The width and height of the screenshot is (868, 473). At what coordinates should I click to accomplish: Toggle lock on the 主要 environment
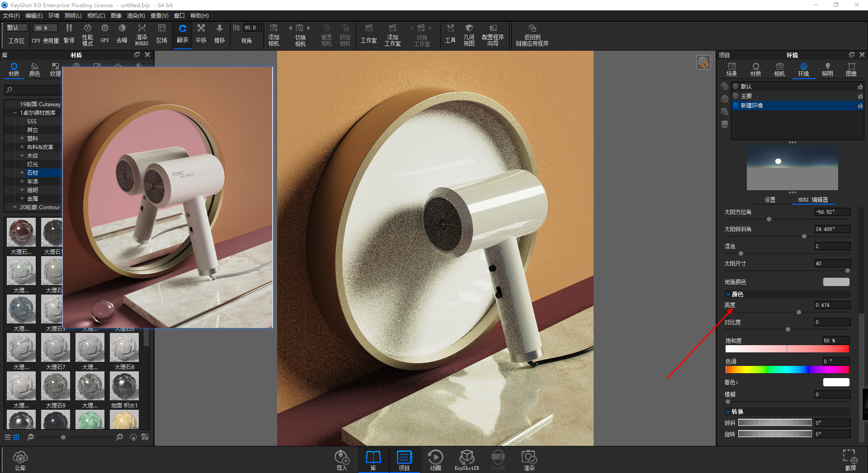(x=860, y=96)
